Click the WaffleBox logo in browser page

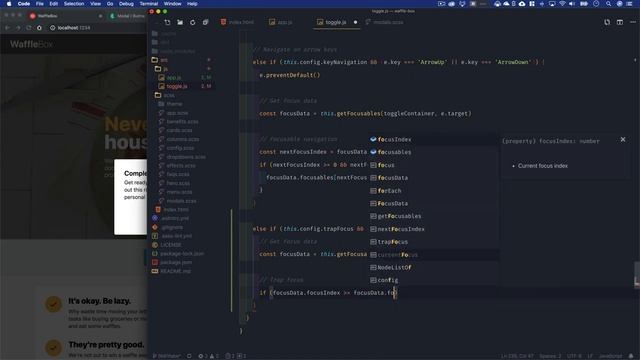point(31,44)
